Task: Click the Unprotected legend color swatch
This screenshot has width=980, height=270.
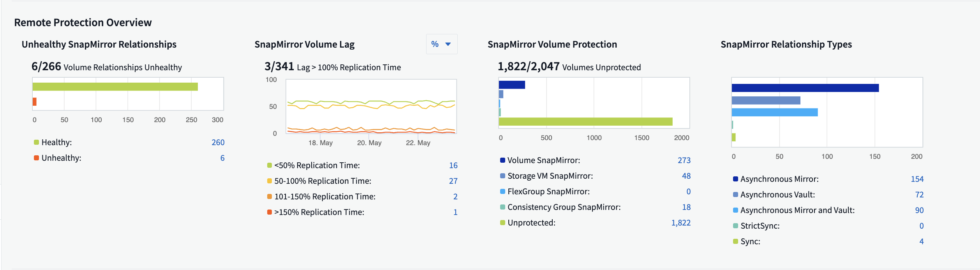Action: point(502,223)
